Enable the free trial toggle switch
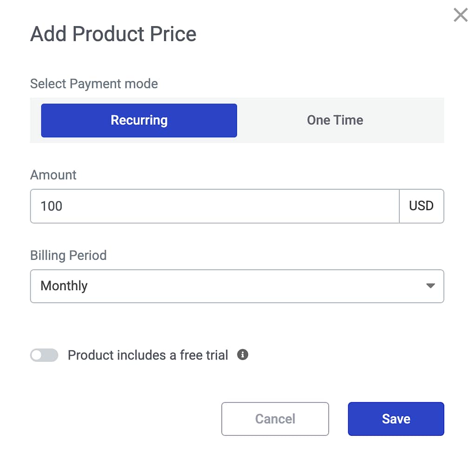This screenshot has width=476, height=453. click(44, 355)
